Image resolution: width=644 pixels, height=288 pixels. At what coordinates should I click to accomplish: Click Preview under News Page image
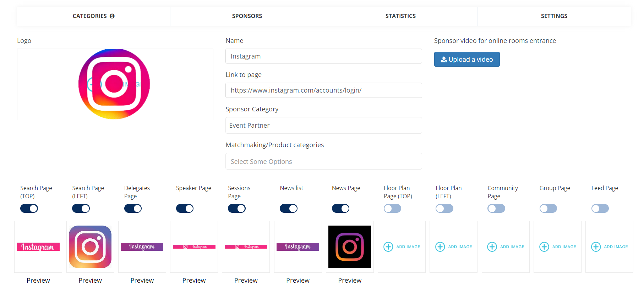pyautogui.click(x=350, y=280)
